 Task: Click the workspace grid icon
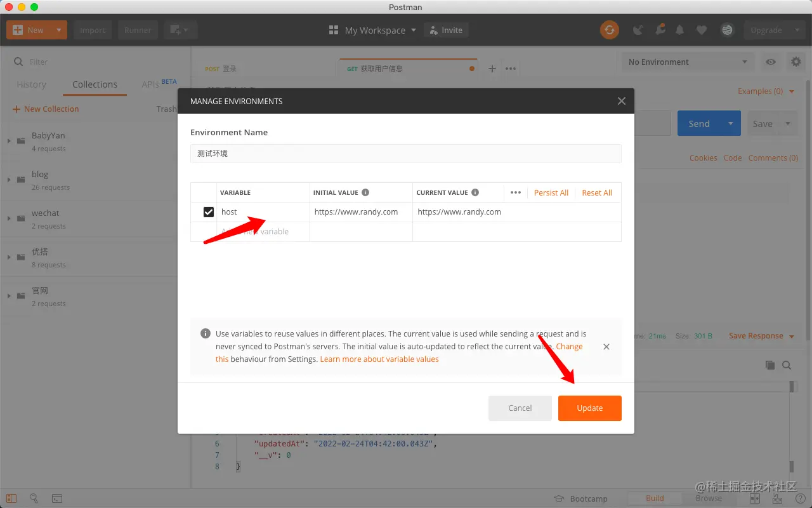tap(334, 30)
